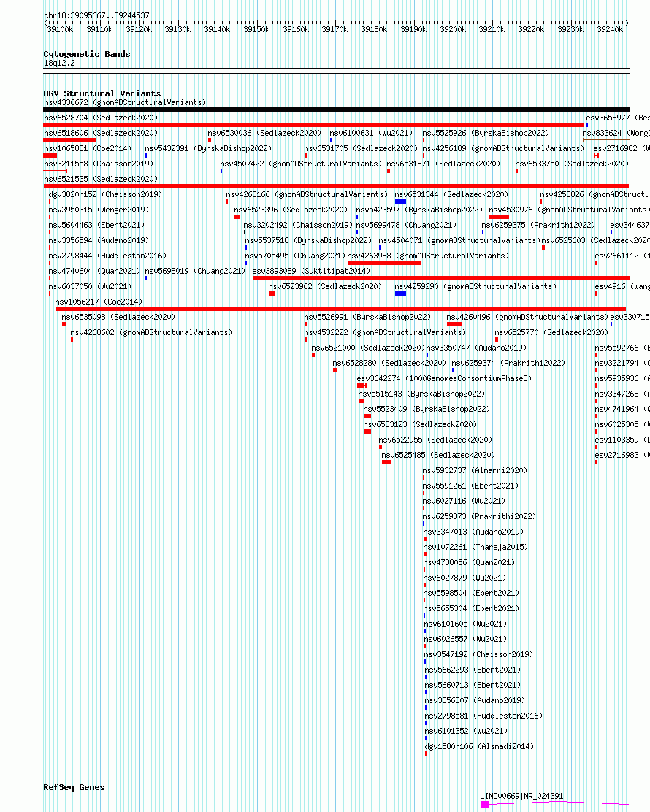Screen dimensions: 650x812
Task: Click nsv5699478 (Chuang2021) label
Action: 407,225
